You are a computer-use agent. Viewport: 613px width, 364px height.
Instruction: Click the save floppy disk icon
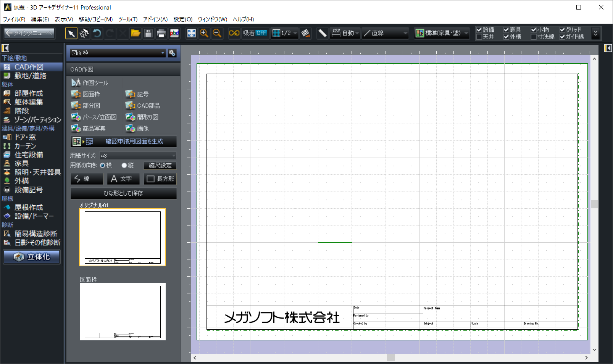coord(148,34)
